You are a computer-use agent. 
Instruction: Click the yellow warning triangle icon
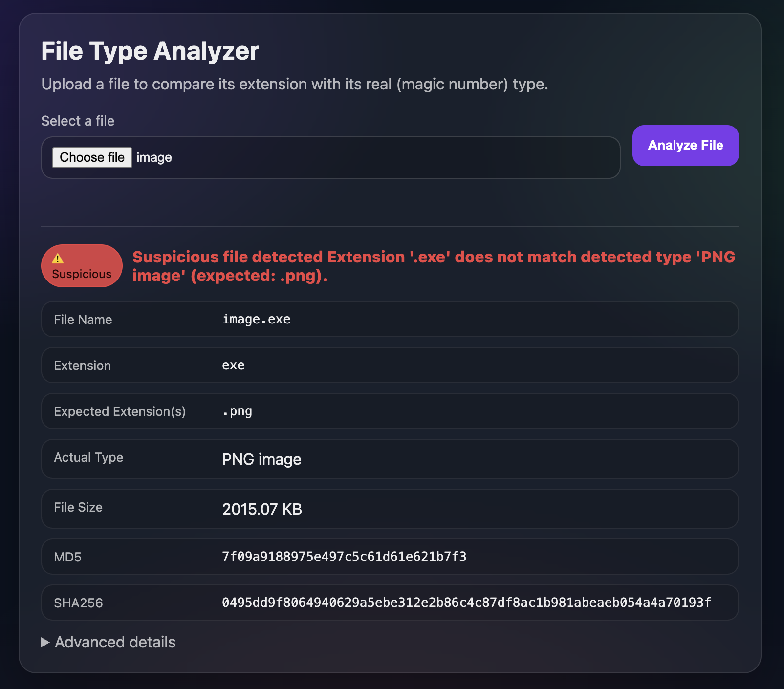click(59, 257)
